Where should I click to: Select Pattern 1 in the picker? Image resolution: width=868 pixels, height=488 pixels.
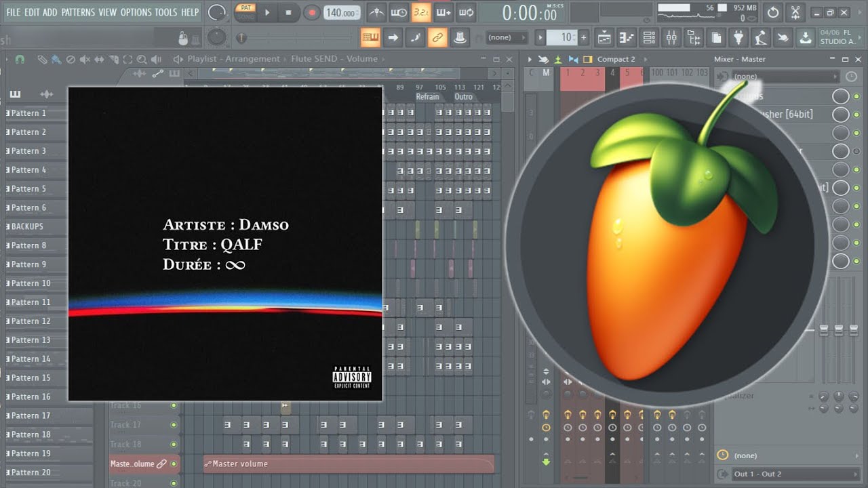click(36, 113)
